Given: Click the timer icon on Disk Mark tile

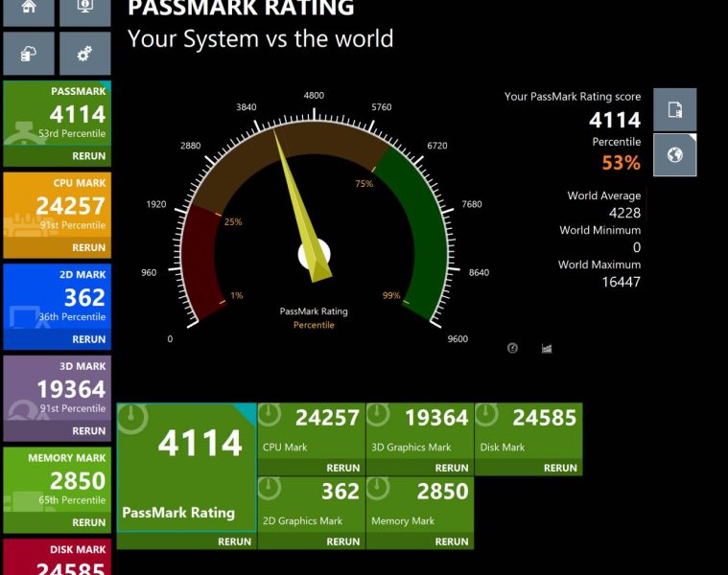Looking at the screenshot, I should click(487, 414).
